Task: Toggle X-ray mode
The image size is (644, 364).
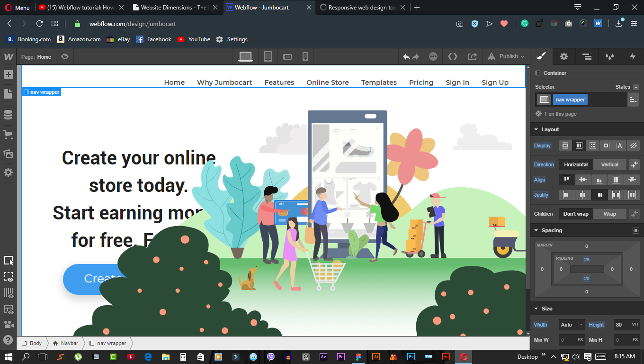Action: (9, 277)
